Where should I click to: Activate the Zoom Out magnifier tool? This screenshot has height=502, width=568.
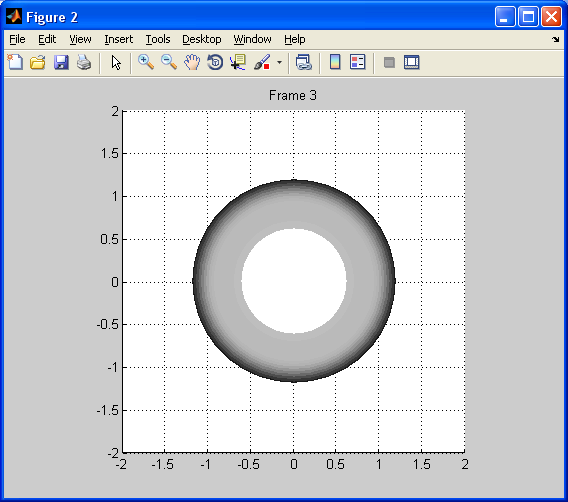[x=169, y=62]
